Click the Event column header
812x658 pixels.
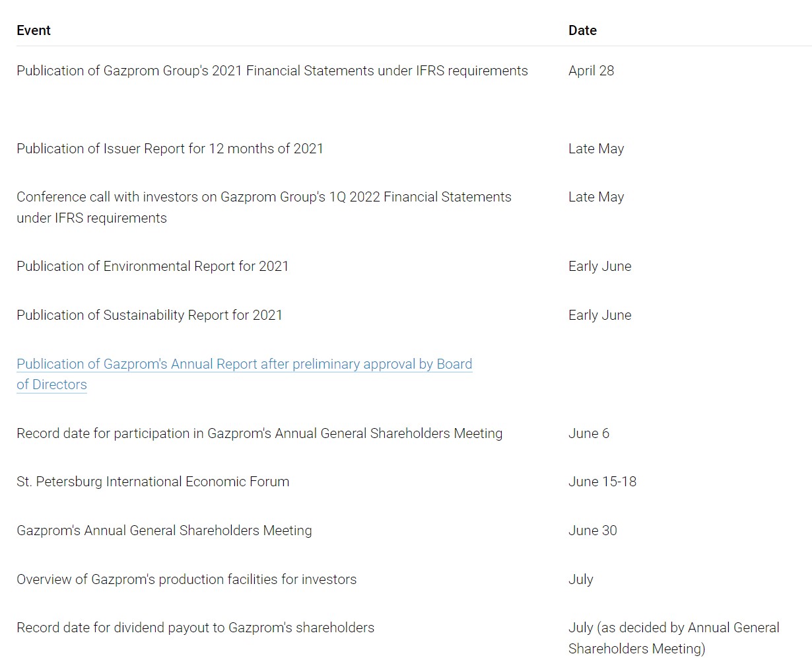(x=34, y=30)
